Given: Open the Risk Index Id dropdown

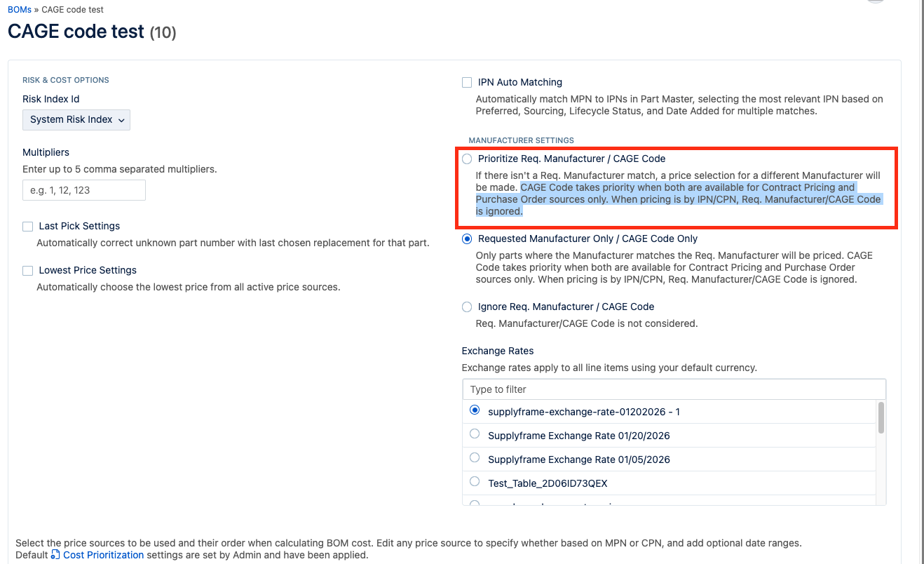Looking at the screenshot, I should 76,120.
